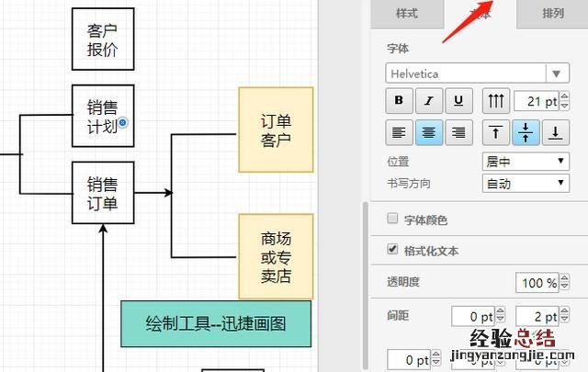Image resolution: width=588 pixels, height=372 pixels.
Task: Increase the 间距 0 pt top stepper
Action: pos(500,311)
